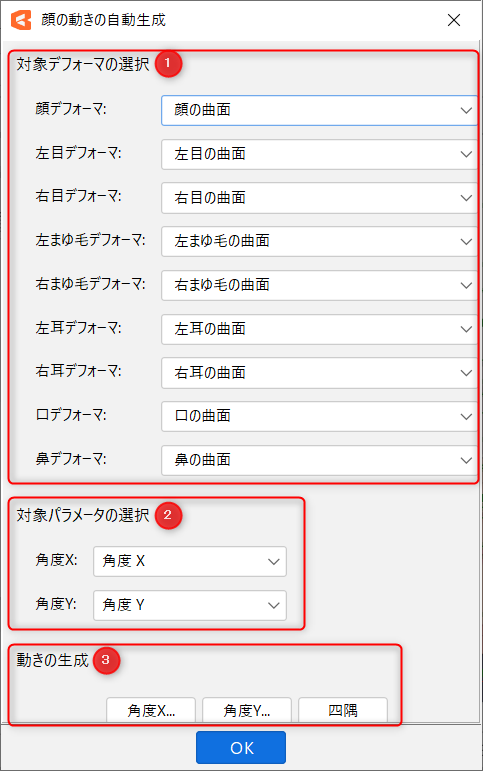Image resolution: width=483 pixels, height=771 pixels.
Task: Click the red number 1 annotation badge
Action: [168, 63]
